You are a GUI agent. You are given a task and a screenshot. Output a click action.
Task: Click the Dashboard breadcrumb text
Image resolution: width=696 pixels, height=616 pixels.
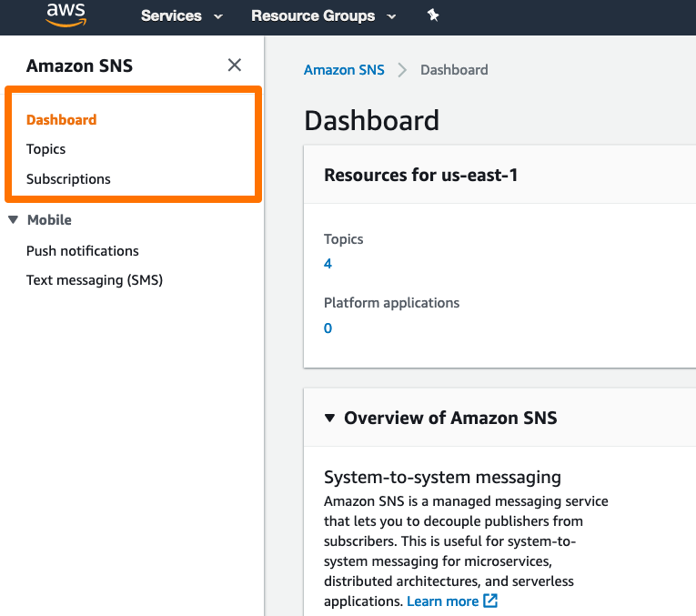click(454, 70)
